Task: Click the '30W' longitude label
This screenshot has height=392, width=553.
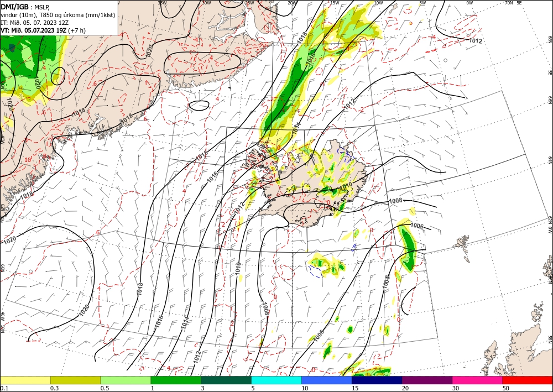Action: pos(206,2)
